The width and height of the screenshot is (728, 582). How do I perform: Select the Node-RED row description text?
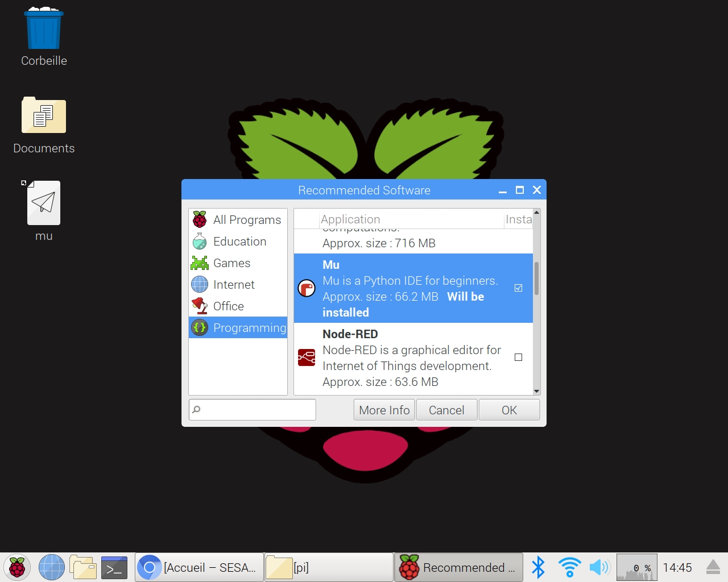click(412, 366)
